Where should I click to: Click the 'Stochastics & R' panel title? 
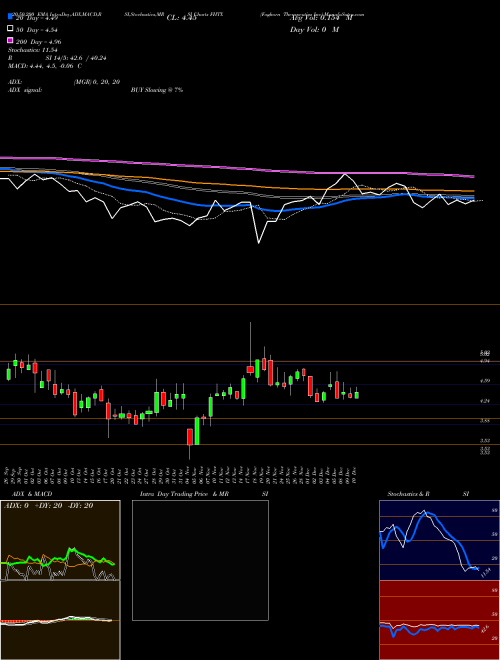408,494
